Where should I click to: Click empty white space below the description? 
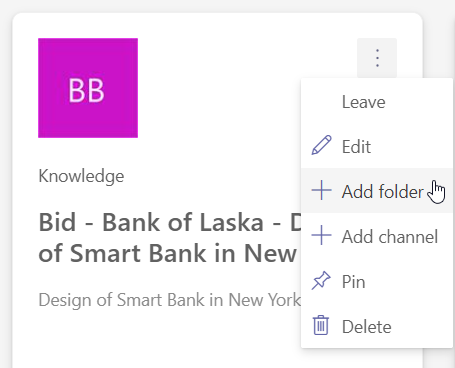point(150,340)
